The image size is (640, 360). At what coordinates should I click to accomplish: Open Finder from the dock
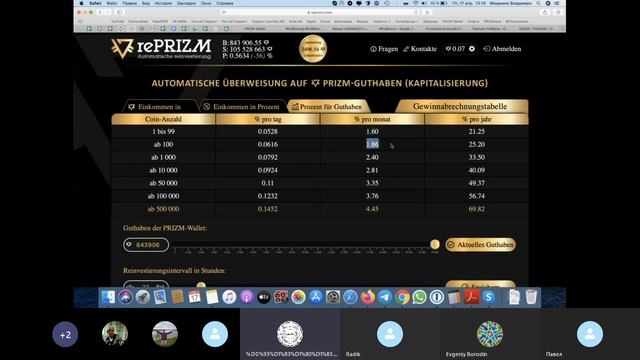(x=108, y=298)
